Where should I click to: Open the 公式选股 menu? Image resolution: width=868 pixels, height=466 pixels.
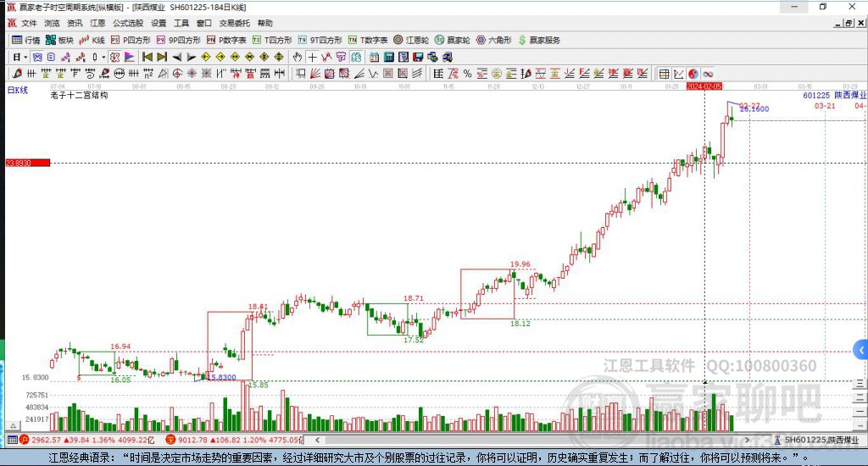(128, 23)
